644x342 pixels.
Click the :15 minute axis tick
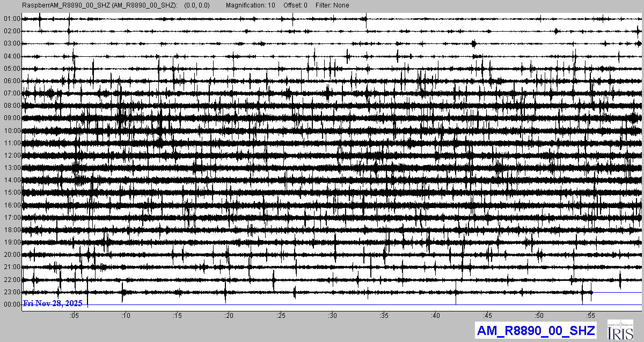coord(178,315)
